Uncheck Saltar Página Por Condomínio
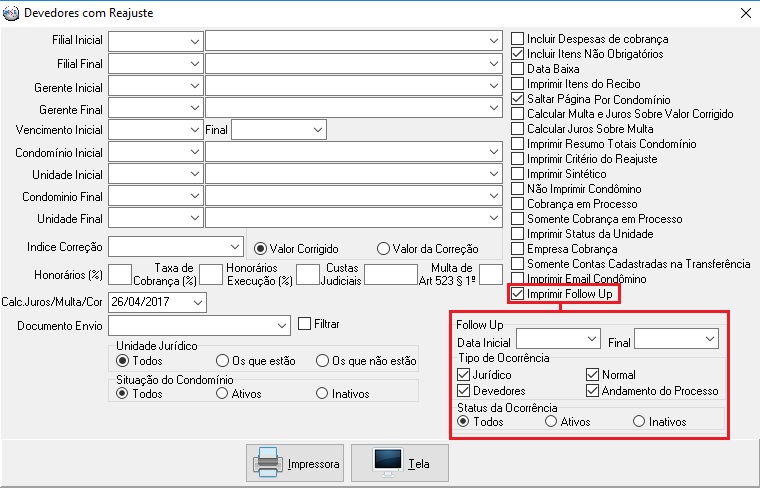Image resolution: width=760 pixels, height=488 pixels. [x=517, y=99]
